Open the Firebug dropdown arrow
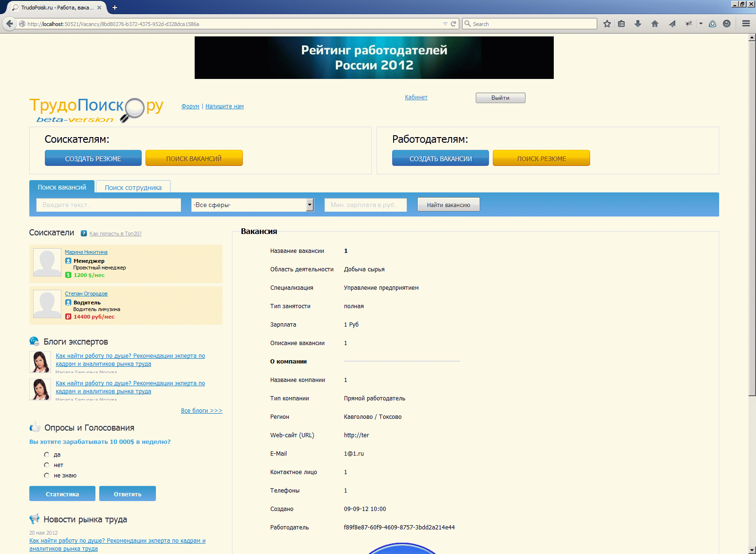The height and width of the screenshot is (554, 756). 701,24
